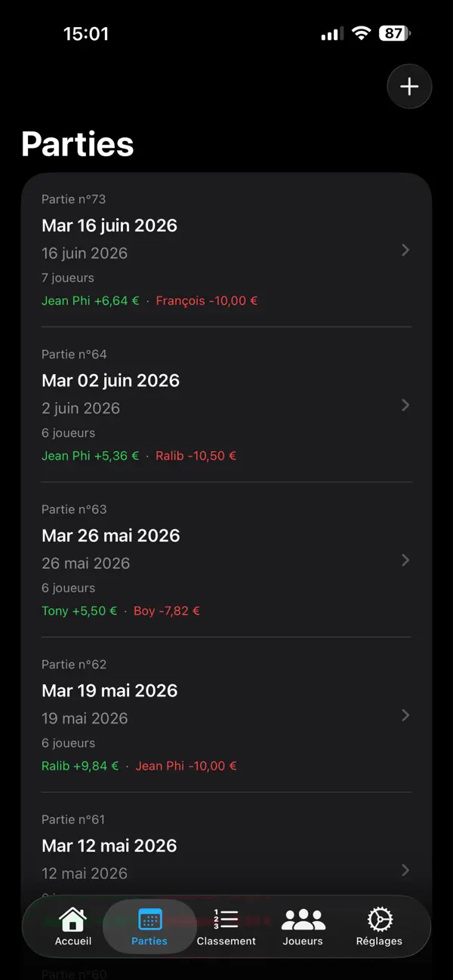
Task: Expand chevron for Mar 02 juin 2026
Action: [405, 405]
